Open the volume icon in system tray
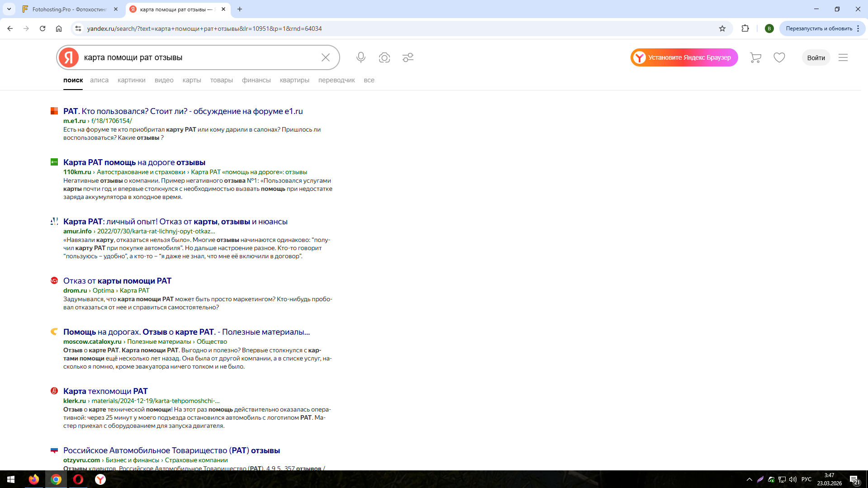This screenshot has width=868, height=488. pos(793,479)
